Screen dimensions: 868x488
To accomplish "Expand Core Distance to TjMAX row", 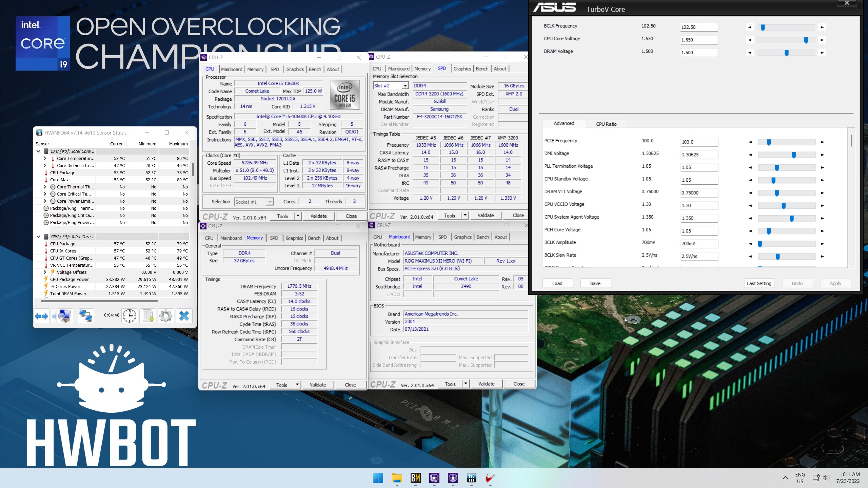I will (x=45, y=165).
